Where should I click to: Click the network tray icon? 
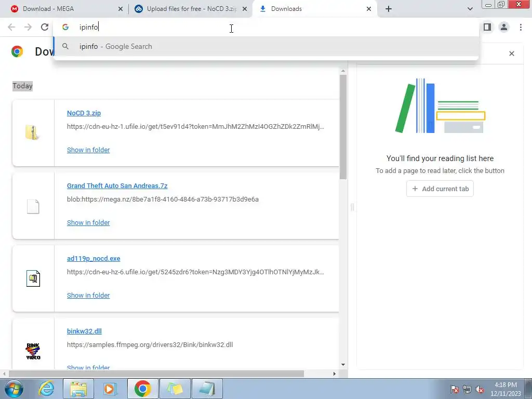click(467, 389)
